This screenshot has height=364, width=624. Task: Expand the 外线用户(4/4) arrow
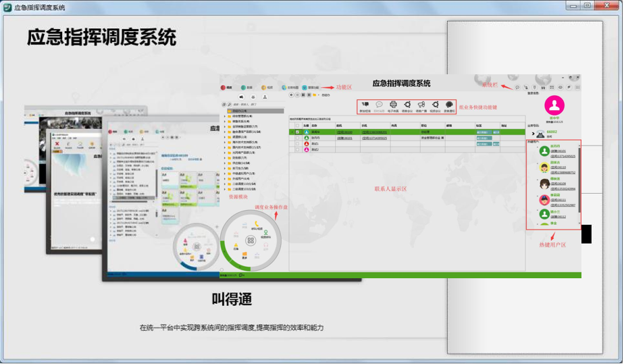pyautogui.click(x=224, y=178)
